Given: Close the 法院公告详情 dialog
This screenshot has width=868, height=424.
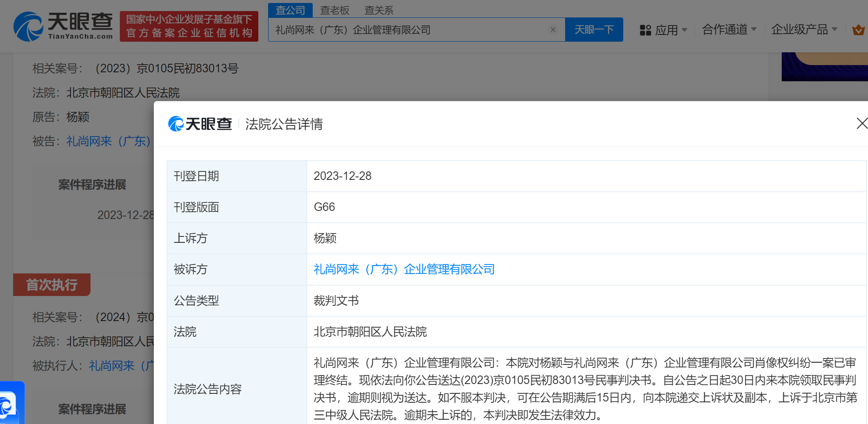Looking at the screenshot, I should coord(862,123).
